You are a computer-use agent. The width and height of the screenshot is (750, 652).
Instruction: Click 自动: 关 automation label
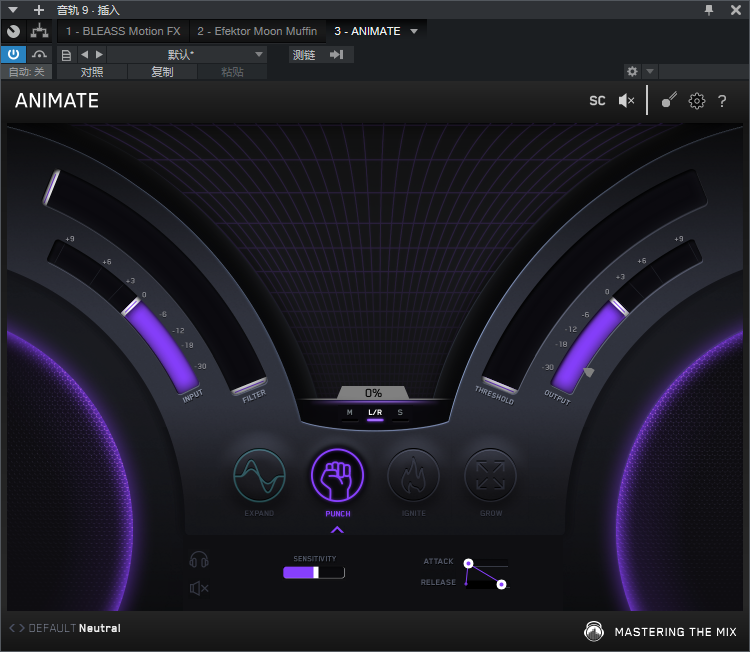26,72
